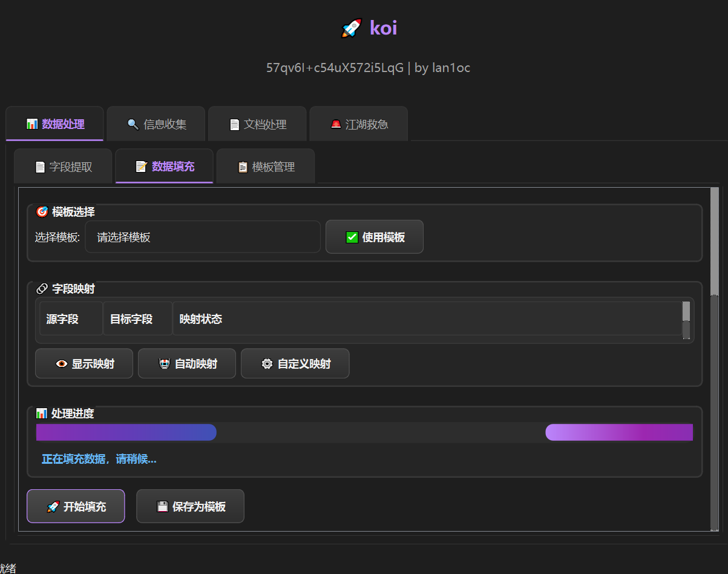Image resolution: width=728 pixels, height=574 pixels.
Task: Click the 目标字段 column header
Action: coord(137,318)
